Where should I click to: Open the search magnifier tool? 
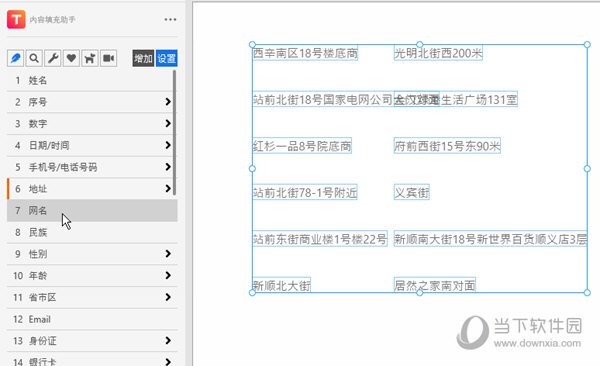[34, 58]
